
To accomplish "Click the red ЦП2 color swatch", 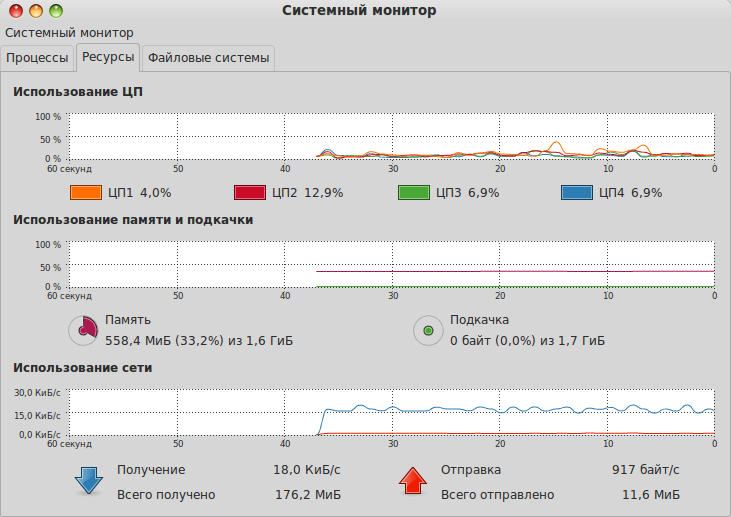I will point(249,192).
